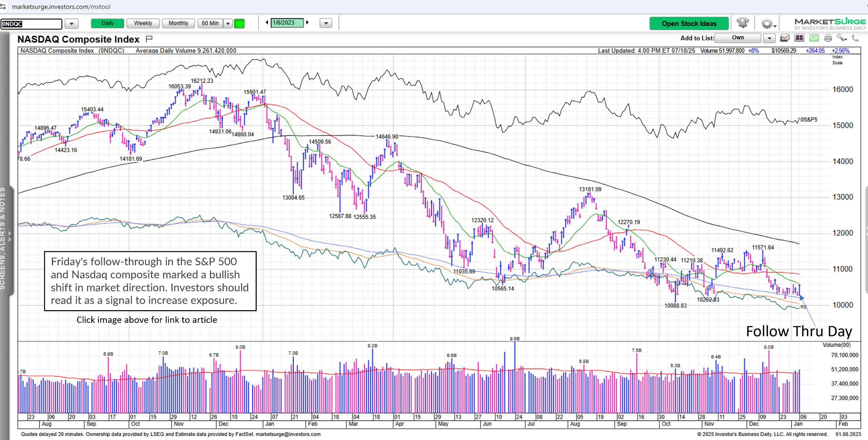Screen dimensions: 868x440
Task: Click the green color indicator box
Action: point(239,23)
